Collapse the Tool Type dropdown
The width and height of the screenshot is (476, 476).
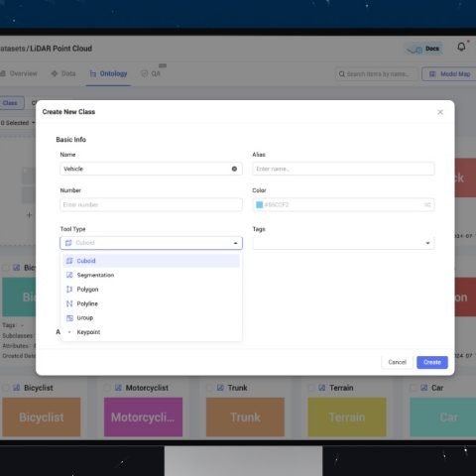(235, 243)
